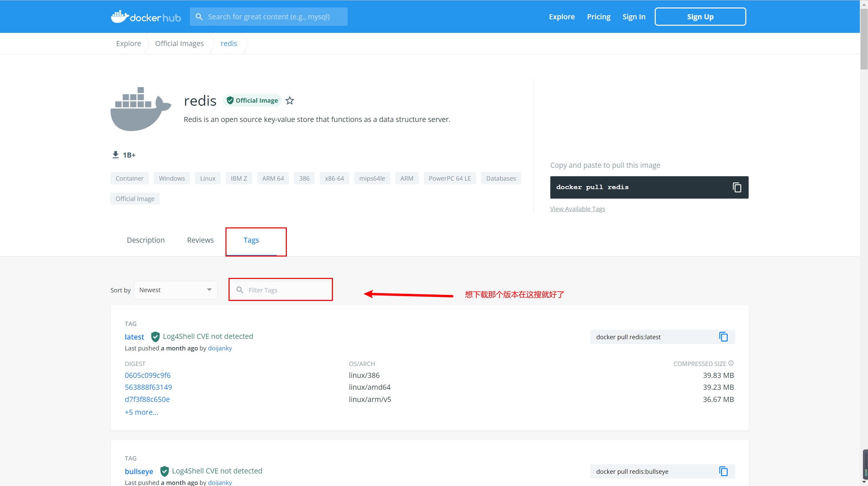The image size is (868, 486).
Task: Click the search icon in the Filter Tags box
Action: tap(239, 290)
